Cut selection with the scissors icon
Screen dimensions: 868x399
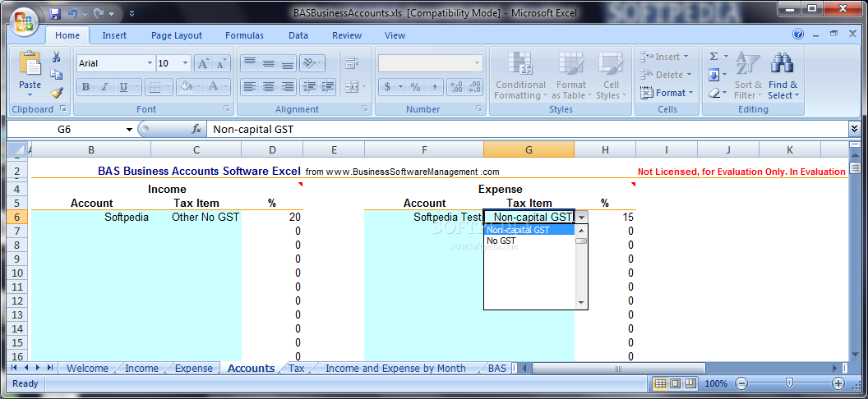[56, 57]
